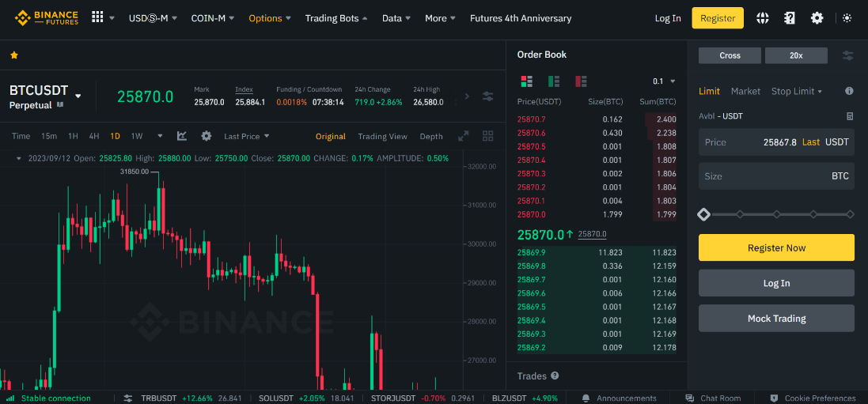
Task: Expand more chart intervals dropdown
Action: [x=160, y=136]
